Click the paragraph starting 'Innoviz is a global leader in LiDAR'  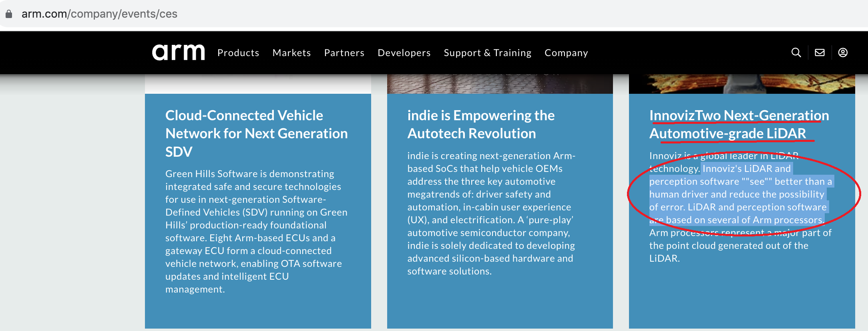(x=741, y=207)
